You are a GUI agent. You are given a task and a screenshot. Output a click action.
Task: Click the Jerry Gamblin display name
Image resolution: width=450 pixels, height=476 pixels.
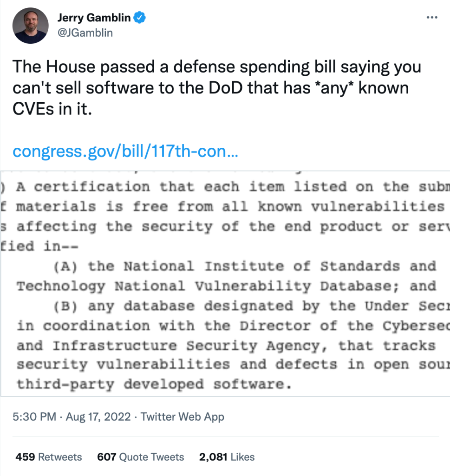[x=94, y=18]
